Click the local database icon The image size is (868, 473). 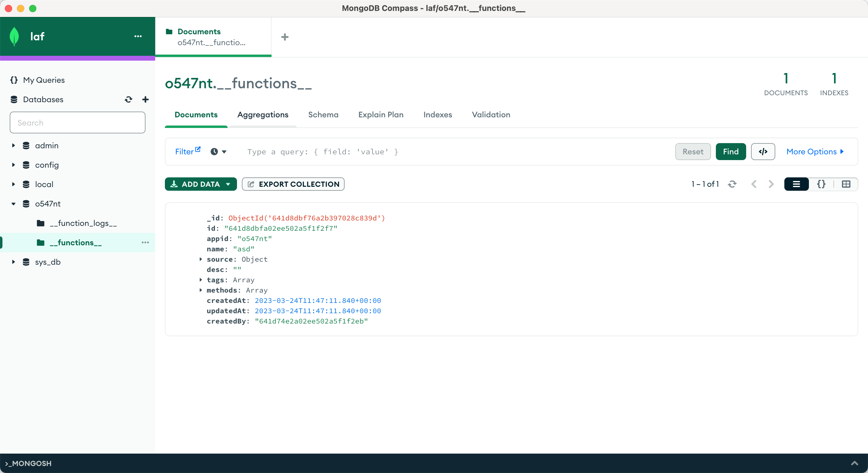pos(26,184)
